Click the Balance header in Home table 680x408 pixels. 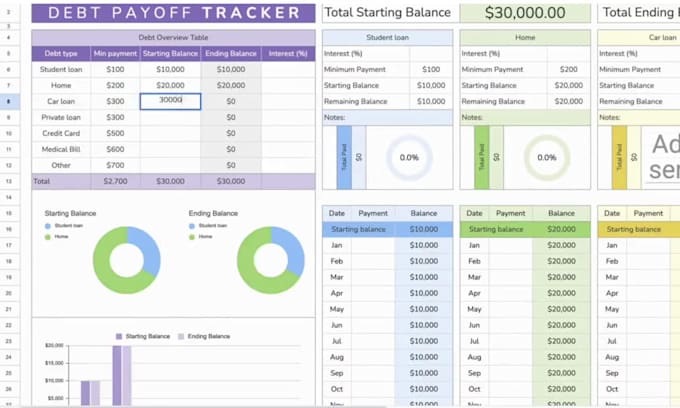(562, 213)
